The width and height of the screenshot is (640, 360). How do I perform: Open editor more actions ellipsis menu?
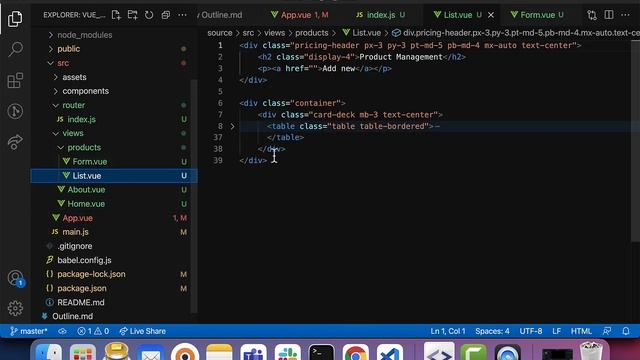tap(625, 15)
